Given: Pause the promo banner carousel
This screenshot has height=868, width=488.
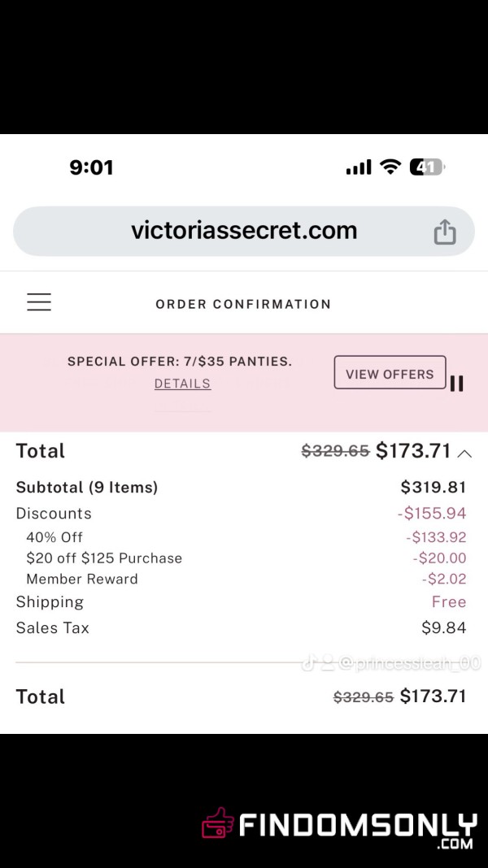Looking at the screenshot, I should [456, 384].
